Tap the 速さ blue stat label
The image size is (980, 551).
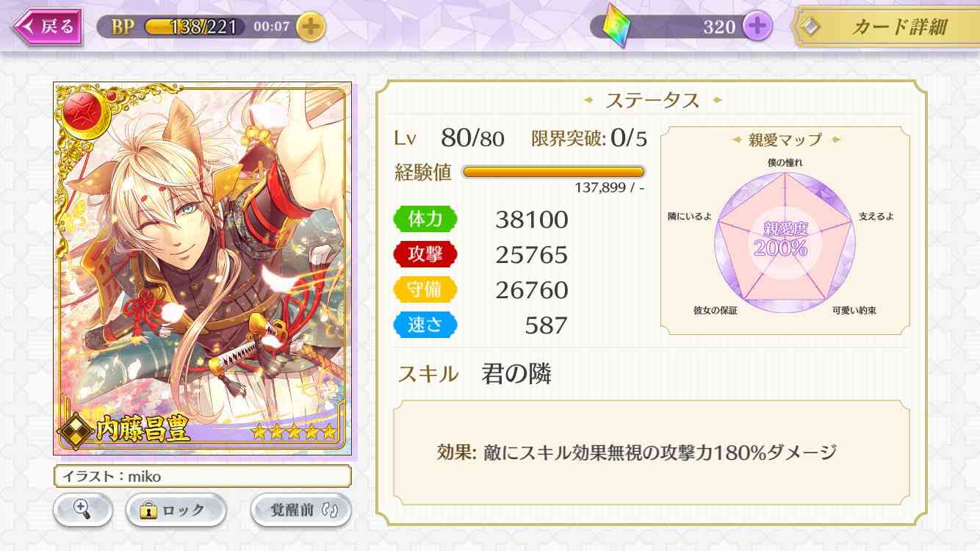pos(425,325)
